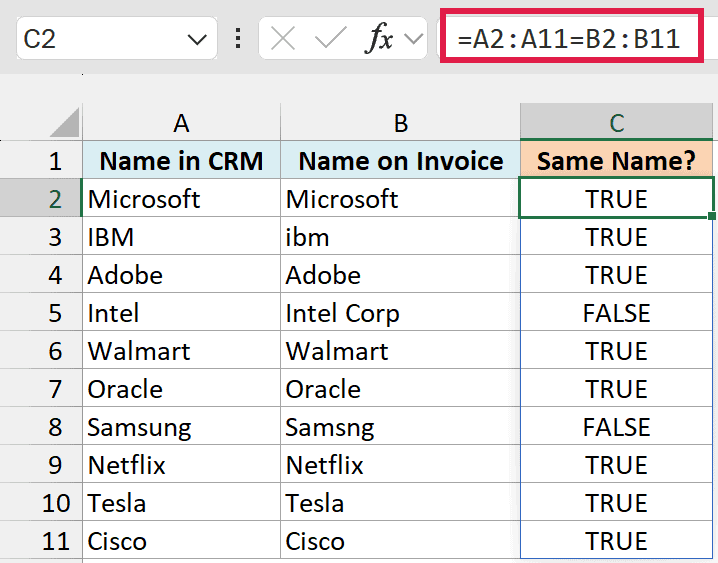Screen dimensions: 718x563
Task: Select cell A7 containing Oracle
Action: click(x=181, y=389)
